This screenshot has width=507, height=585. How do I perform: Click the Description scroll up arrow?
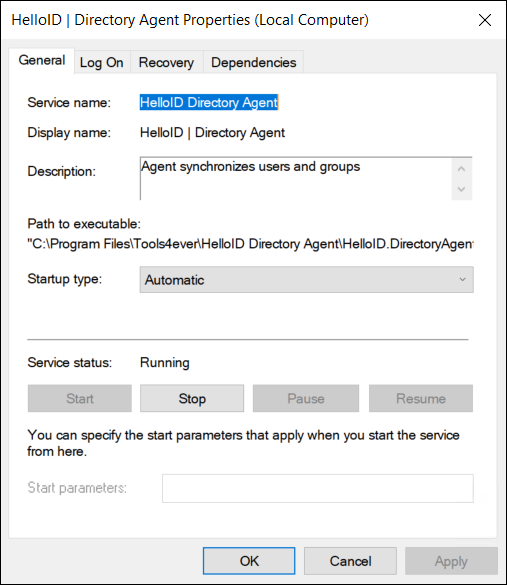(461, 169)
